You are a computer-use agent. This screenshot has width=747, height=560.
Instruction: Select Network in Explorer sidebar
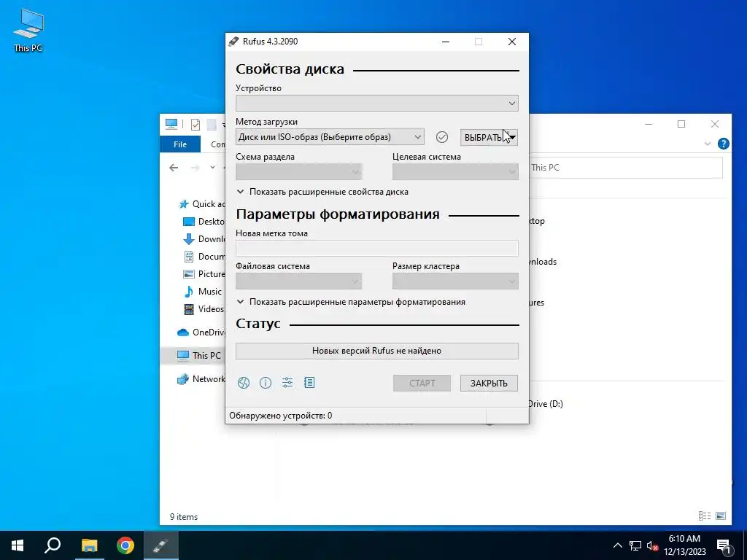[x=201, y=379]
